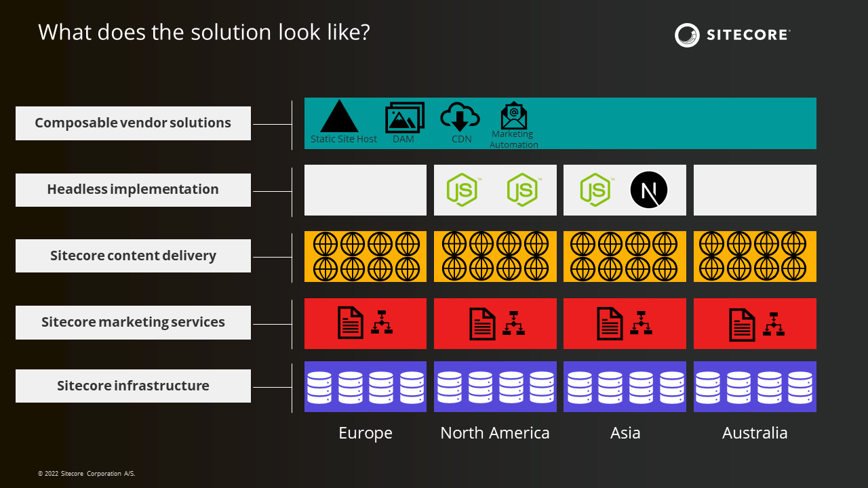The height and width of the screenshot is (488, 868).
Task: Click the copyright text '© 2022 Sitecore Corporation A/S.'
Action: click(x=86, y=474)
